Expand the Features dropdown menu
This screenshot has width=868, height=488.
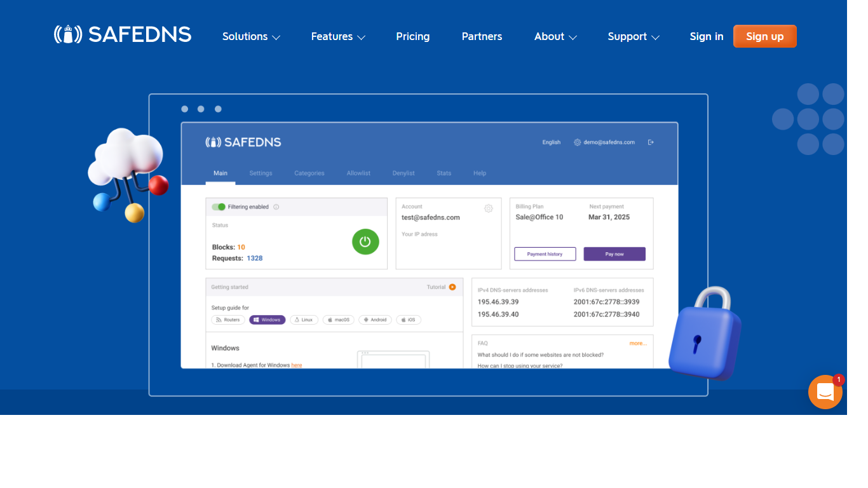(338, 37)
